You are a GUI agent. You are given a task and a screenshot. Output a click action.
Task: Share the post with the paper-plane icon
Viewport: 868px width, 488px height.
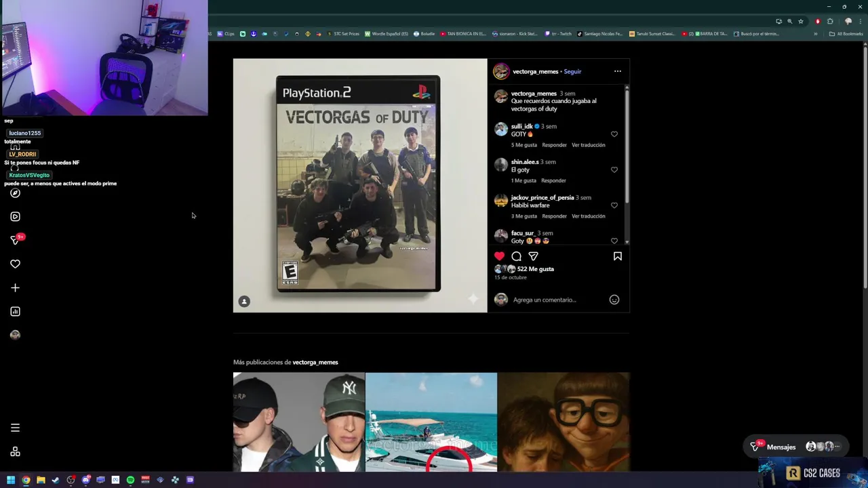(534, 256)
